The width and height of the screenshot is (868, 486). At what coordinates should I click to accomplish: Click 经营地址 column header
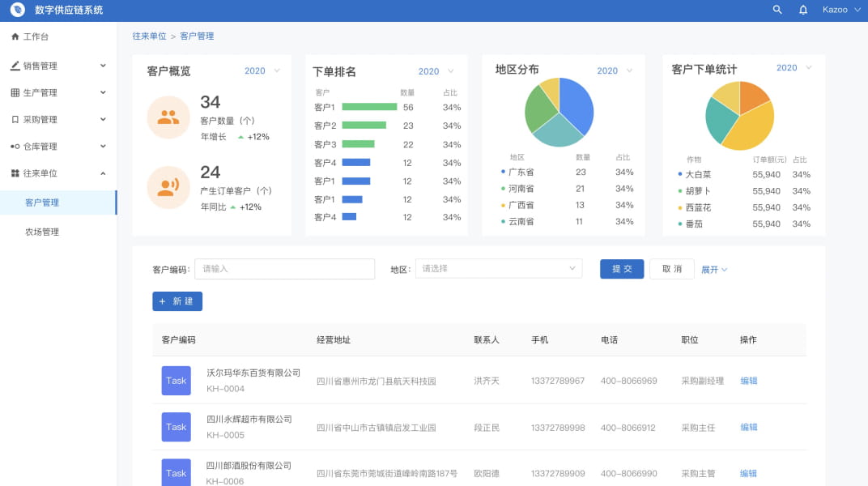click(334, 340)
